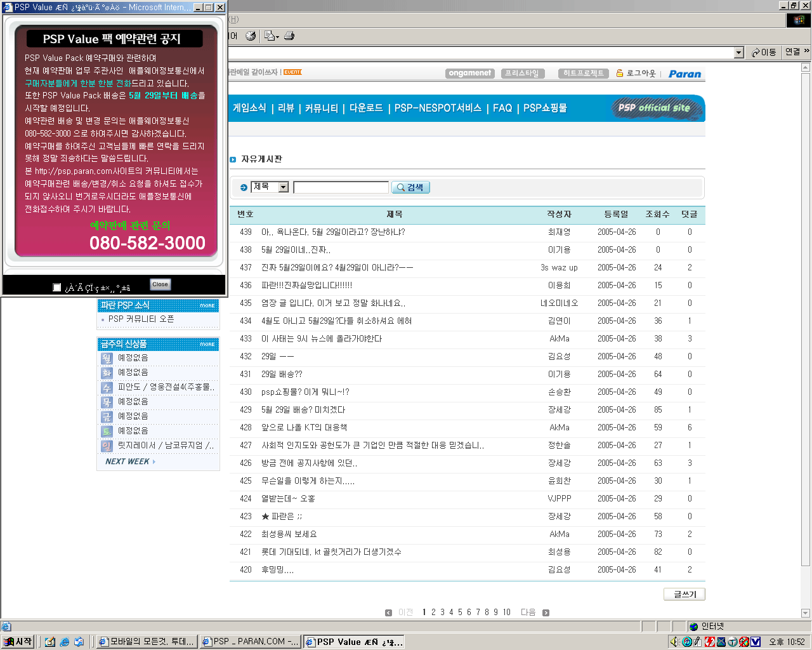The height and width of the screenshot is (650, 812).
Task: Click the 검색 search button
Action: (411, 187)
